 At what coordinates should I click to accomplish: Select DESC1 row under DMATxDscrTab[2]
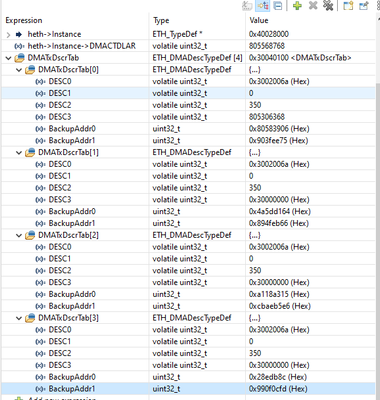[188, 259]
